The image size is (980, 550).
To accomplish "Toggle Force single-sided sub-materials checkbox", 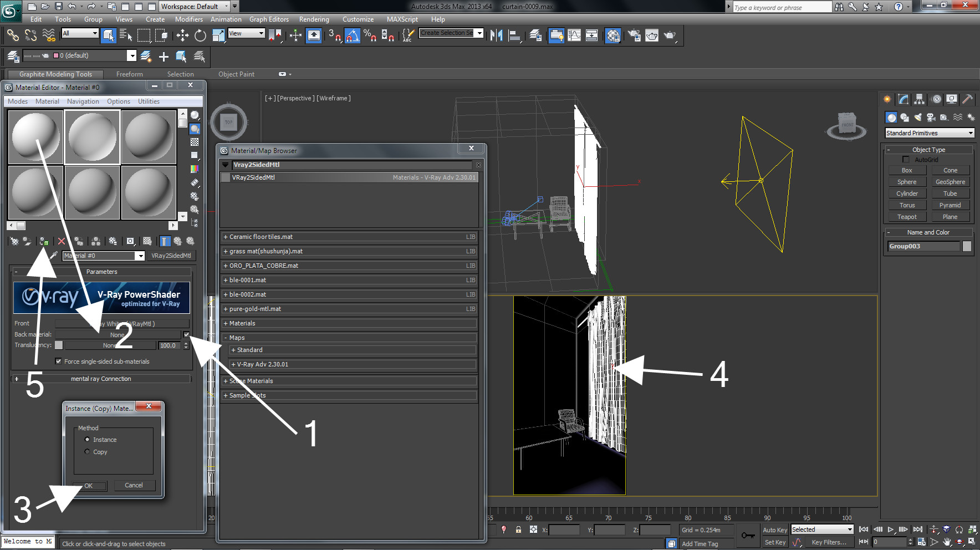I will [58, 361].
